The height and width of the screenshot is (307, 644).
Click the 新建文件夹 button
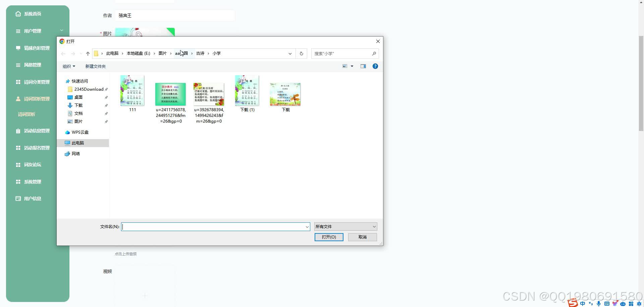coord(95,66)
